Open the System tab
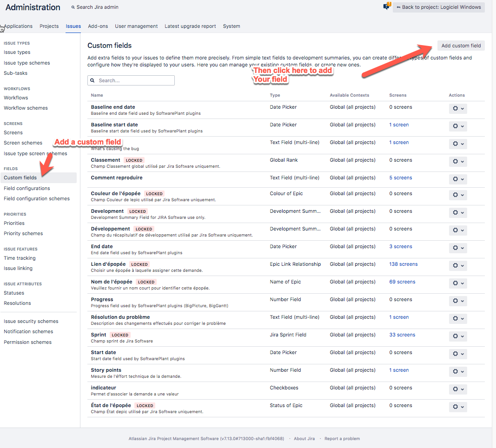496x448 pixels. click(231, 26)
